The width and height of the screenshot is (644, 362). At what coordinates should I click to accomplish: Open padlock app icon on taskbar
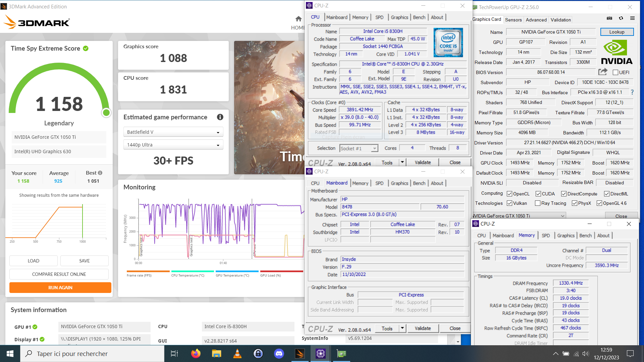258,354
